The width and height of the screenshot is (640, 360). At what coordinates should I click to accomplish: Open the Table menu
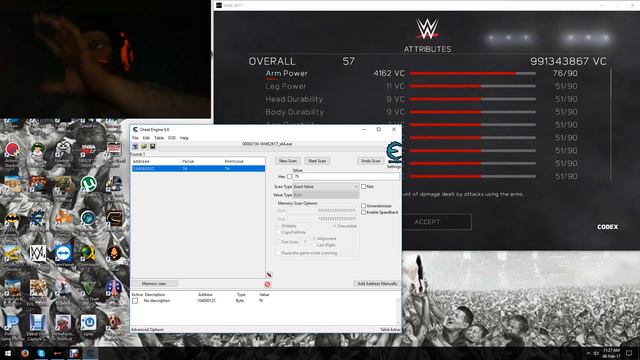(159, 138)
